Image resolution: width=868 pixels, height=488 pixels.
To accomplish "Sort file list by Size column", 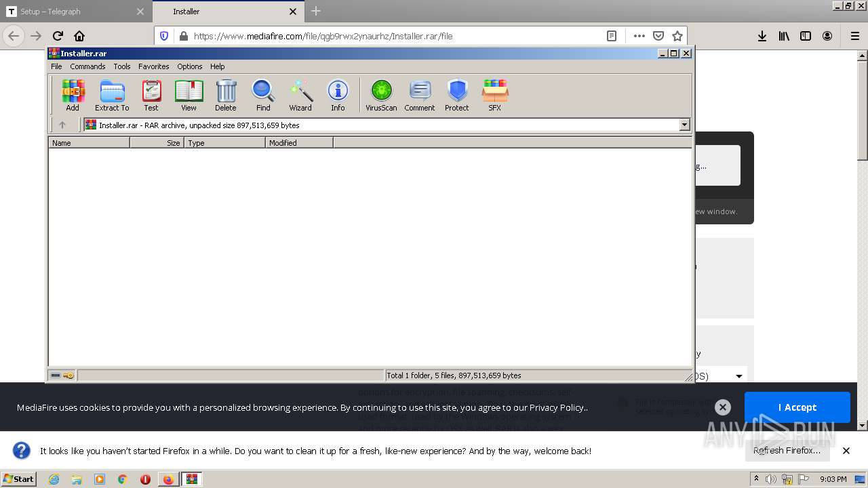I will coord(157,142).
